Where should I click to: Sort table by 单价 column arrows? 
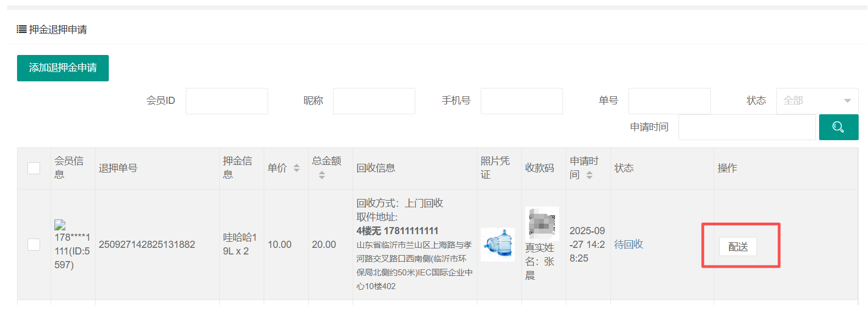coord(297,168)
